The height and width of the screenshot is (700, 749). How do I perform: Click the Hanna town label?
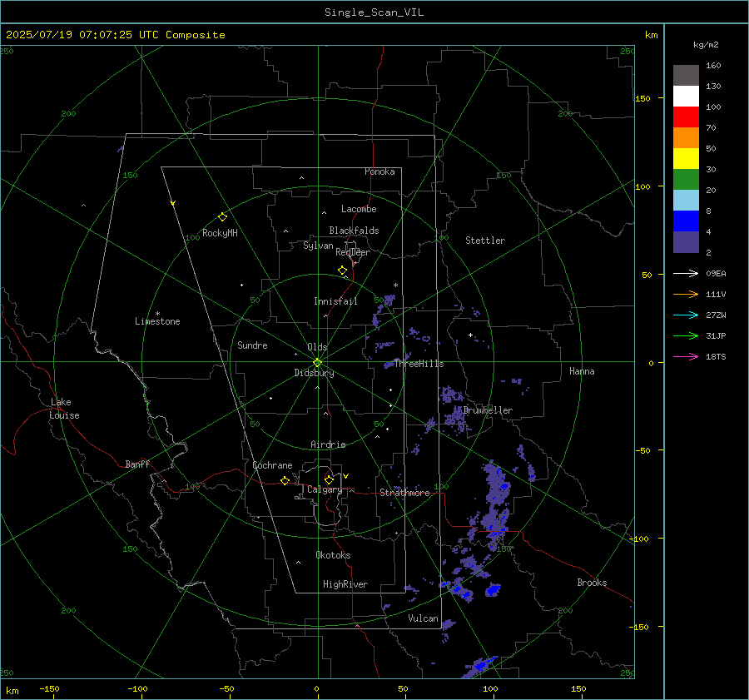(582, 371)
